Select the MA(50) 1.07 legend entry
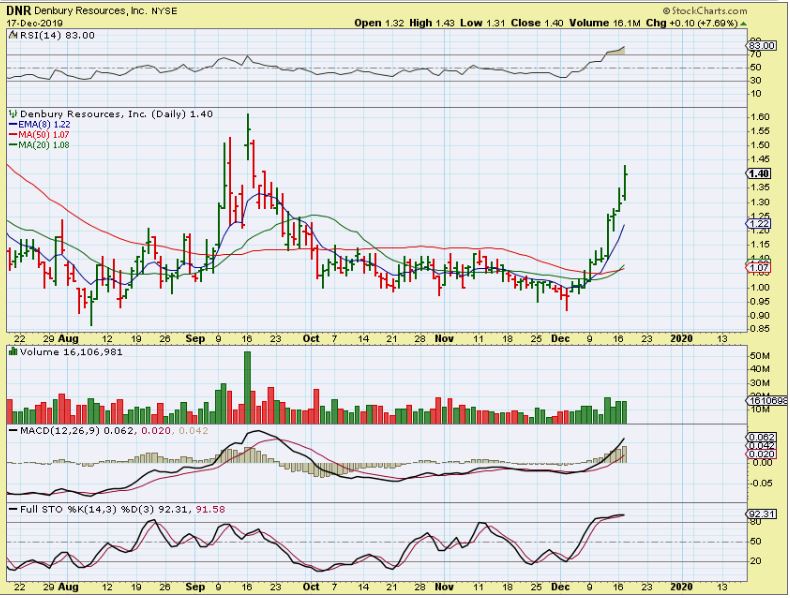 tap(39, 135)
